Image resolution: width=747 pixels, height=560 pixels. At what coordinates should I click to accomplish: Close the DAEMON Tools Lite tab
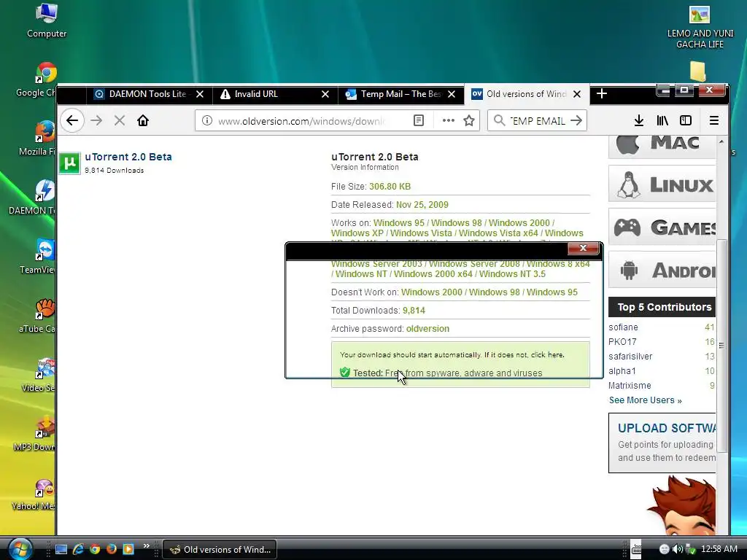point(200,94)
